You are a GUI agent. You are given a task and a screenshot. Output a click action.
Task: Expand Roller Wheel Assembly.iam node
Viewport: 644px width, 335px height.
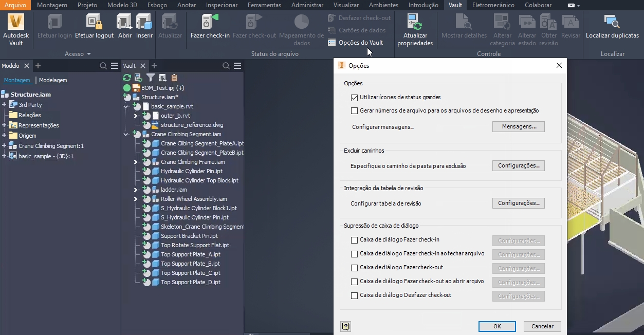(136, 199)
